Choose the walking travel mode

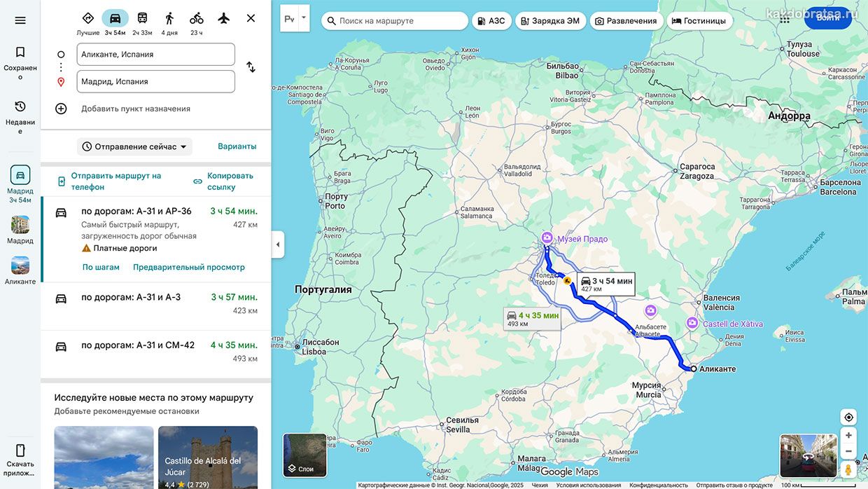[x=169, y=18]
